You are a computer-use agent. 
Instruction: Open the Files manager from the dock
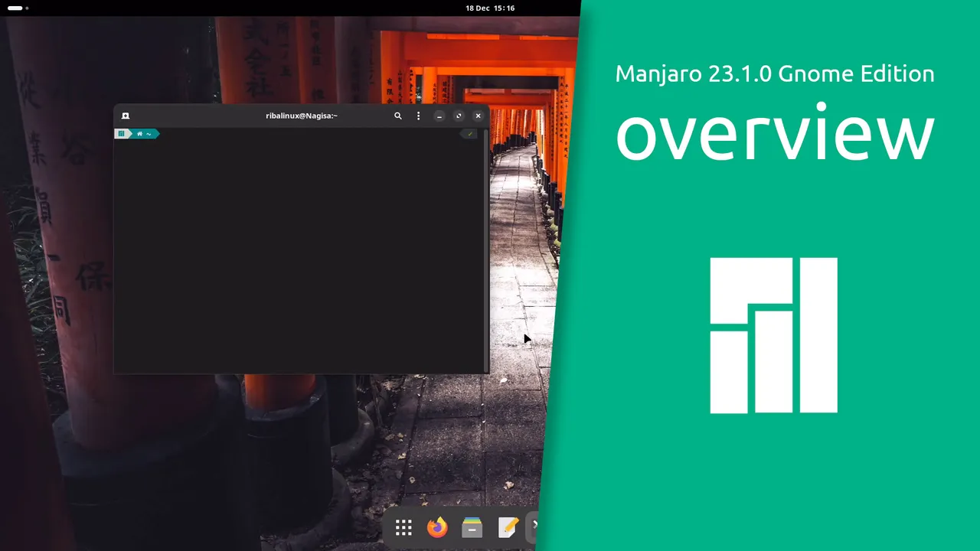[472, 527]
